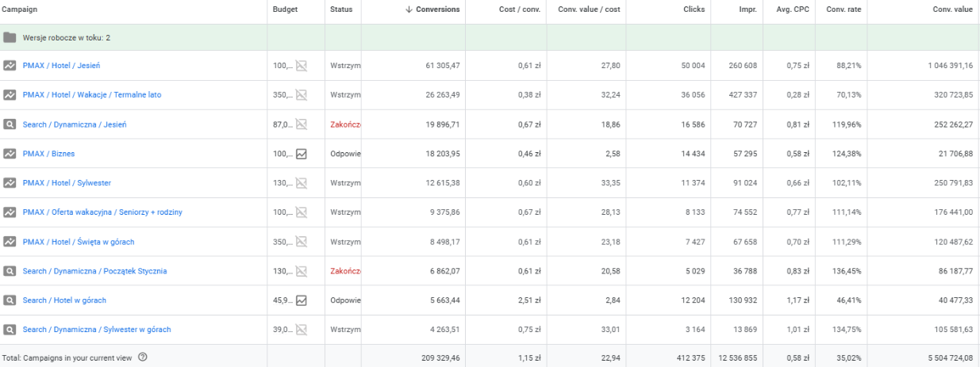Click the help icon beside Total: Campaigns
The image size is (980, 367).
pos(143,357)
